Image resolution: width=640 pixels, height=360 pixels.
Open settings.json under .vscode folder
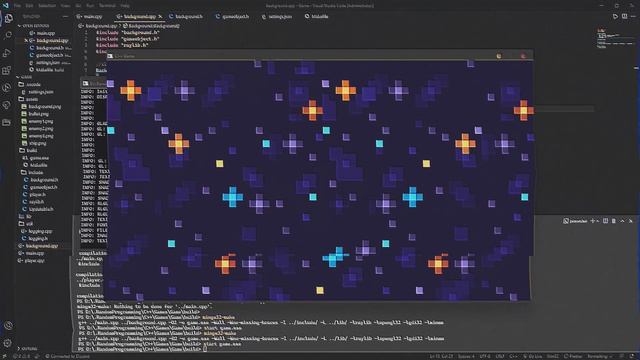point(38,92)
